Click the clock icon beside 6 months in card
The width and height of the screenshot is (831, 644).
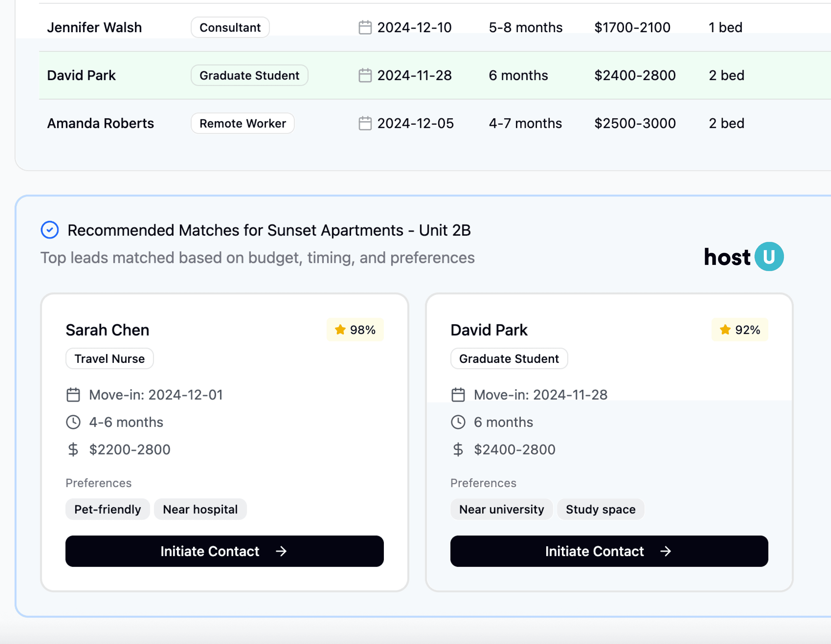click(458, 422)
